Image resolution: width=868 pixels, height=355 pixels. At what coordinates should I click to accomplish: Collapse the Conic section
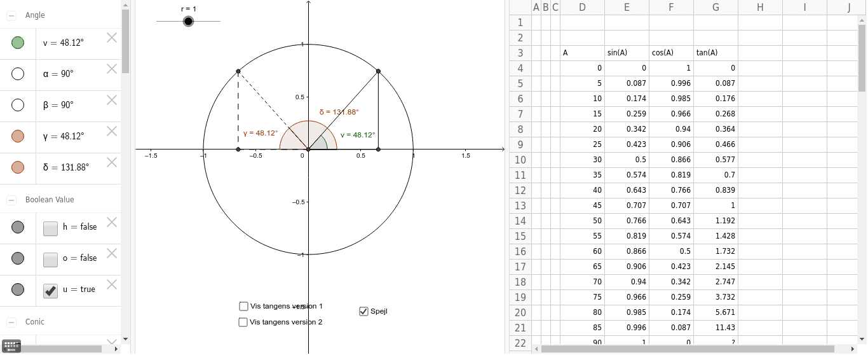(11, 322)
